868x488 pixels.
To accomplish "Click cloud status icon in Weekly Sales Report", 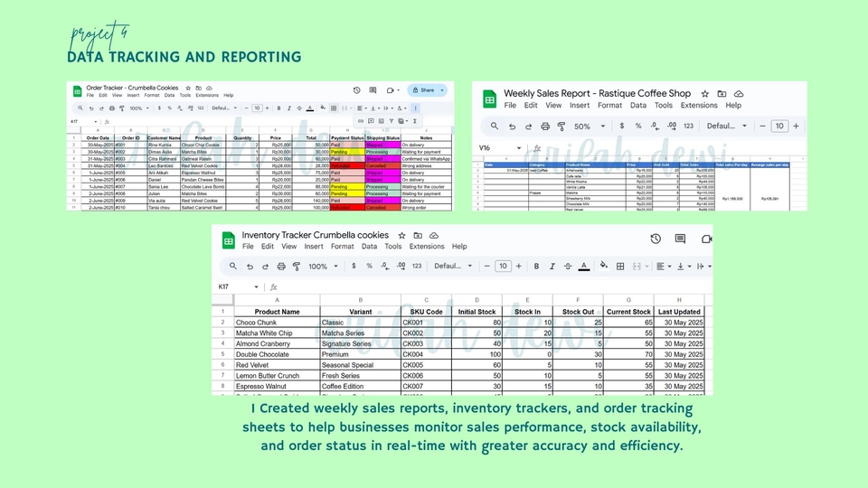I will [739, 93].
